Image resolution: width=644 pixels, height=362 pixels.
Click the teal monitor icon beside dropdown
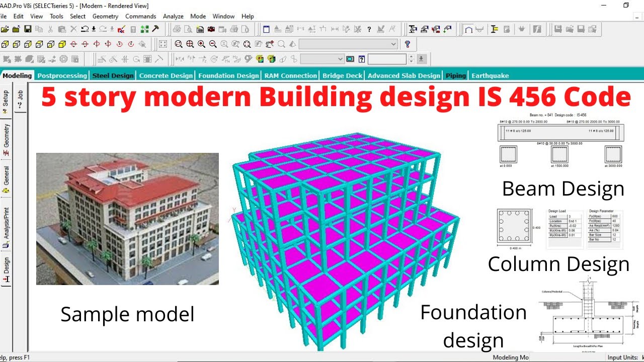click(350, 59)
